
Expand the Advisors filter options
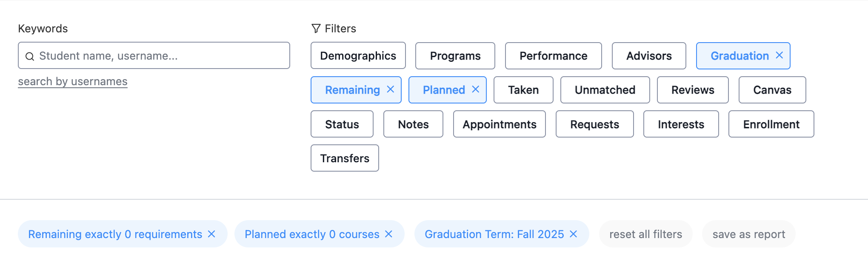pyautogui.click(x=648, y=56)
